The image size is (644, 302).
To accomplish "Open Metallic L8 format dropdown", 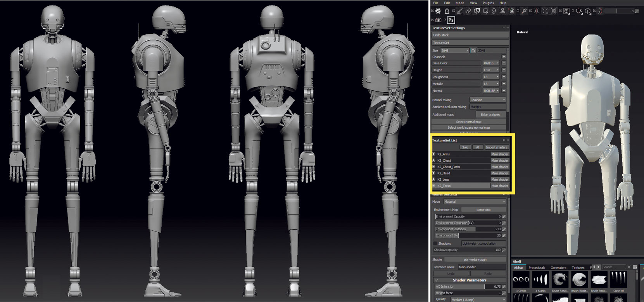I will pos(491,84).
